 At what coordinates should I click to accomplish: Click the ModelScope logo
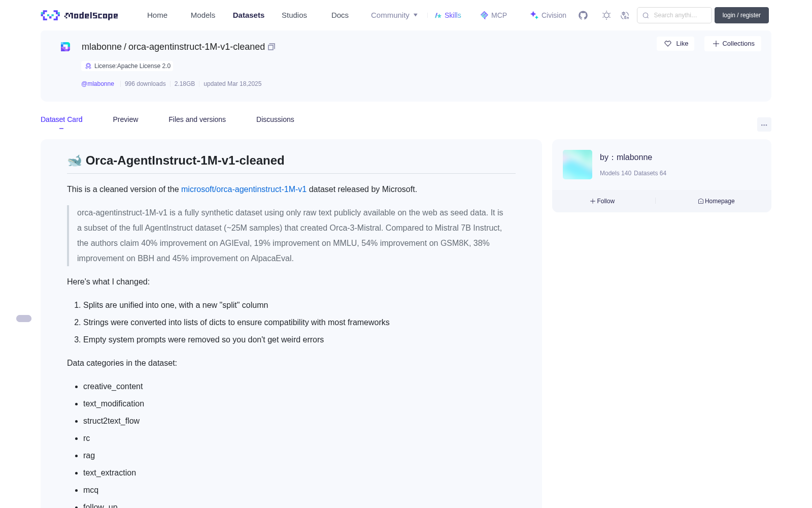[79, 15]
